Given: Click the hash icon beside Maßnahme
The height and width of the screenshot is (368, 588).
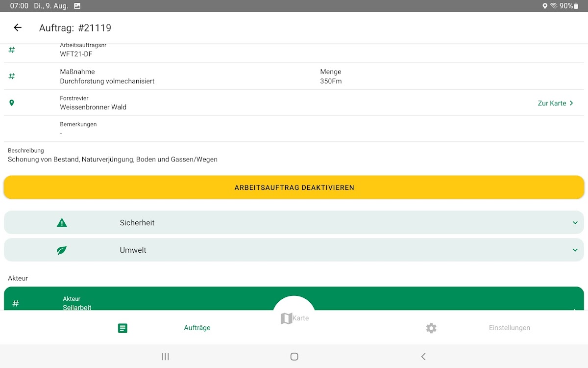Looking at the screenshot, I should tap(12, 77).
